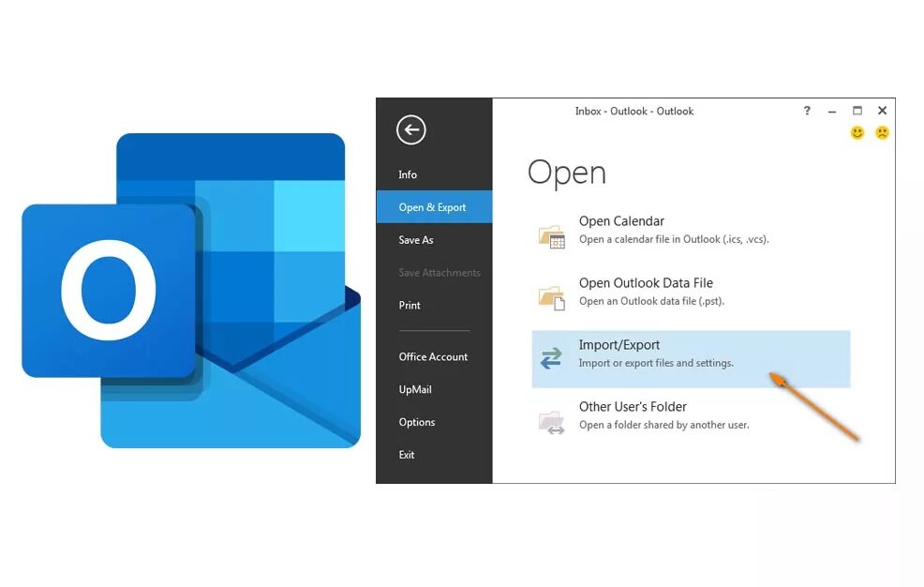This screenshot has width=924, height=587.
Task: Click 'Open a folder shared by another user' text
Action: pos(663,425)
